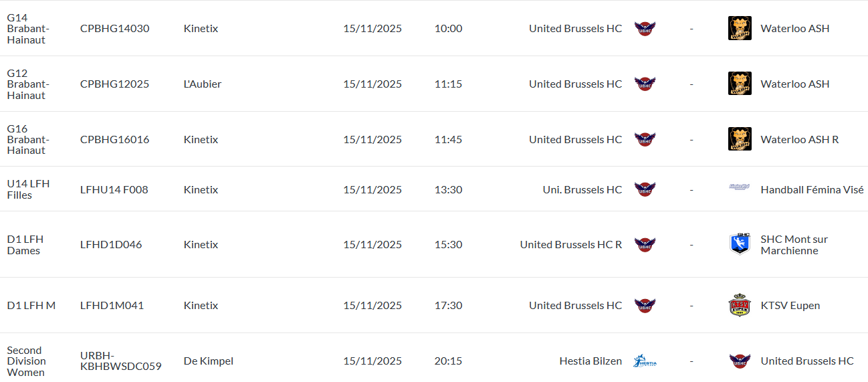Click KTSV Eupen crest logo
This screenshot has height=382, width=868.
(x=740, y=305)
